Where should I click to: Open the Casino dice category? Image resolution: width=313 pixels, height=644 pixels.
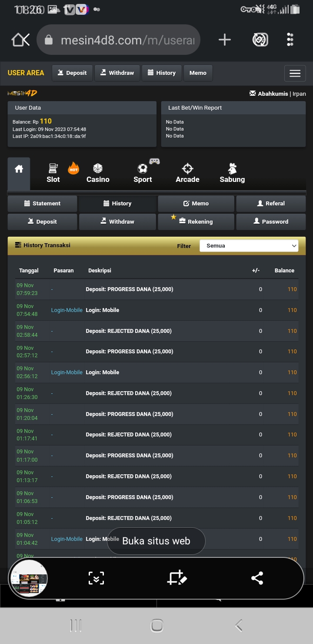click(98, 173)
